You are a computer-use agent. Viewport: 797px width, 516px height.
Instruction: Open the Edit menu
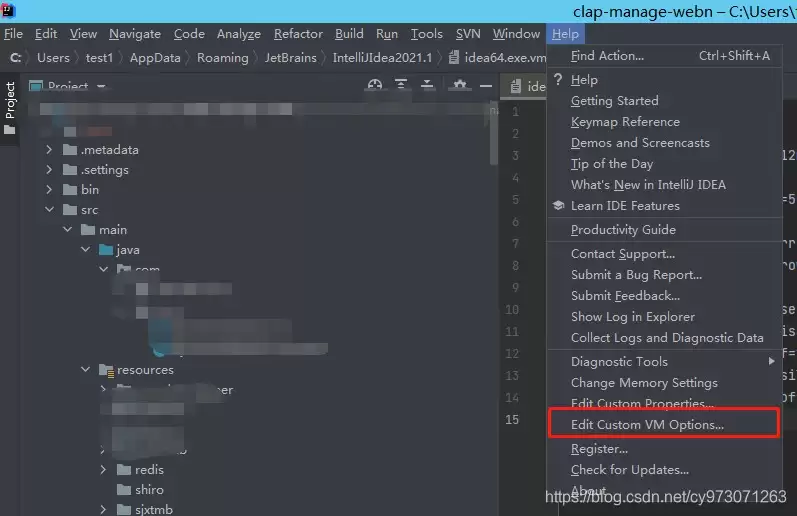coord(46,34)
